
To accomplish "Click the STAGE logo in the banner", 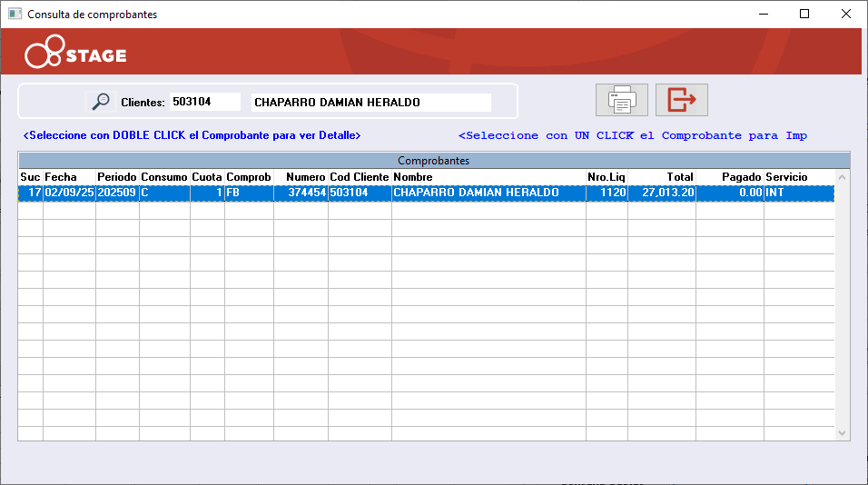I will (76, 54).
